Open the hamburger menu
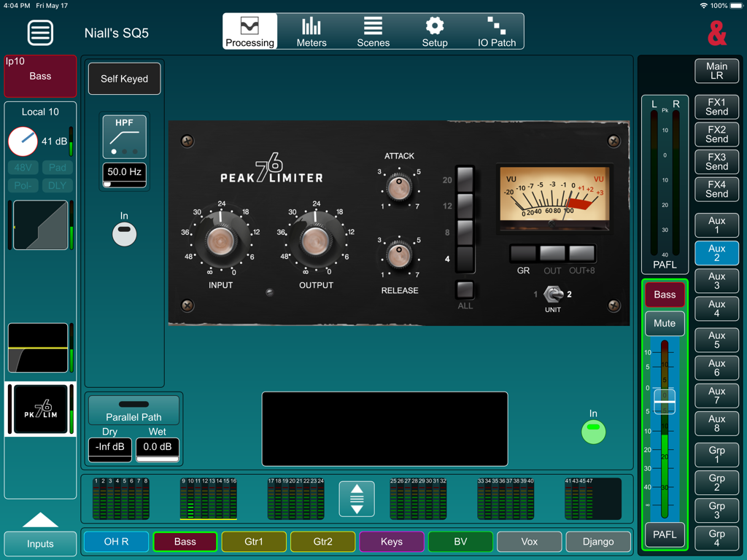747x560 pixels. tap(40, 32)
